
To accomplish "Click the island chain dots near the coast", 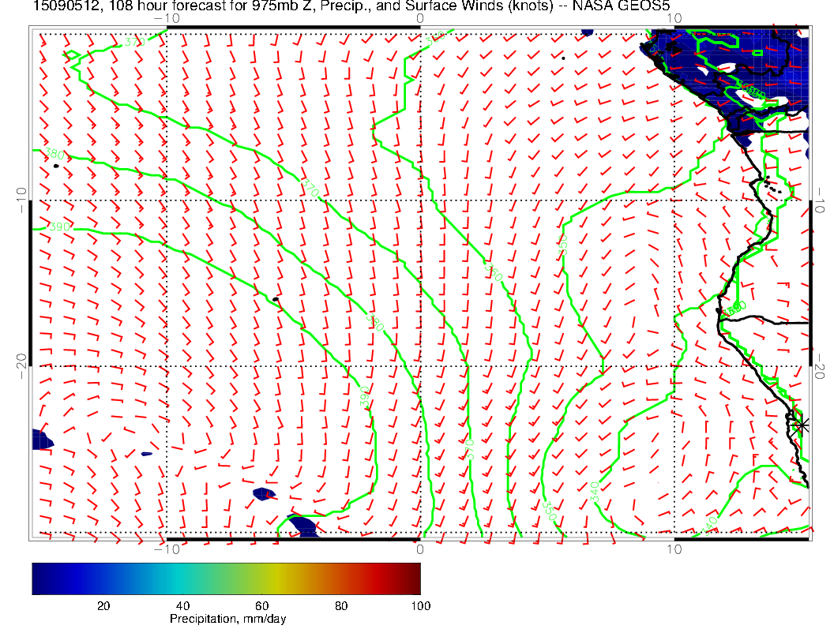I will (772, 188).
